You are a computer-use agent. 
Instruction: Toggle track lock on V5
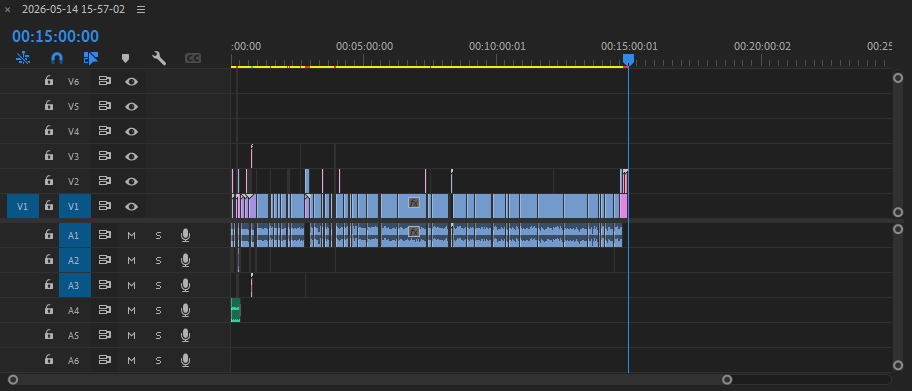49,106
